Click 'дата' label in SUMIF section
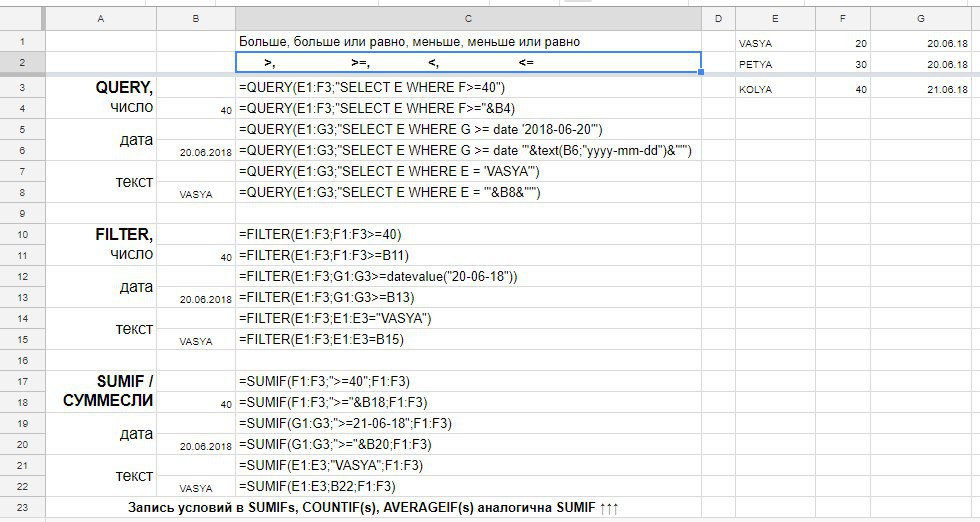The height and width of the screenshot is (522, 980). pyautogui.click(x=101, y=434)
